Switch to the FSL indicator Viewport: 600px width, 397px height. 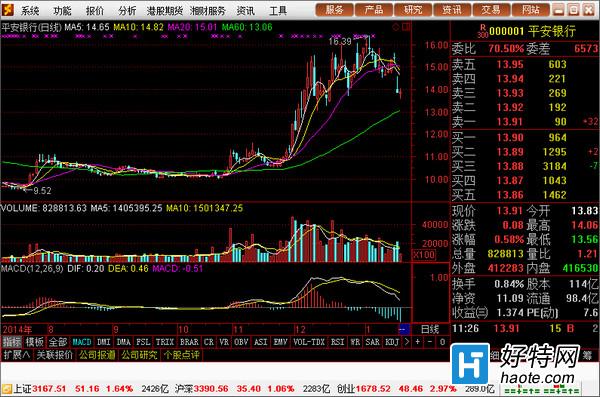[x=143, y=342]
